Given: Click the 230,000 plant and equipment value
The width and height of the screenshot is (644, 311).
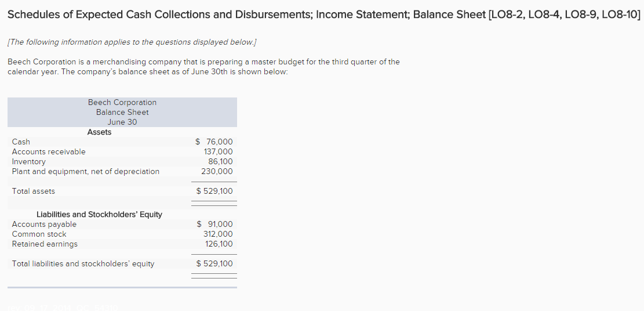Looking at the screenshot, I should click(217, 171).
